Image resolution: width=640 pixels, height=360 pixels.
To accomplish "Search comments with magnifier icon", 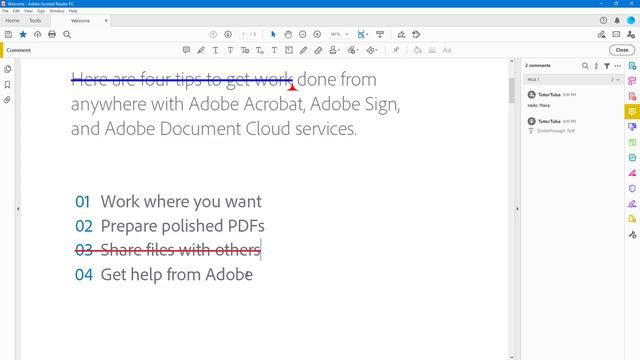I will click(585, 66).
